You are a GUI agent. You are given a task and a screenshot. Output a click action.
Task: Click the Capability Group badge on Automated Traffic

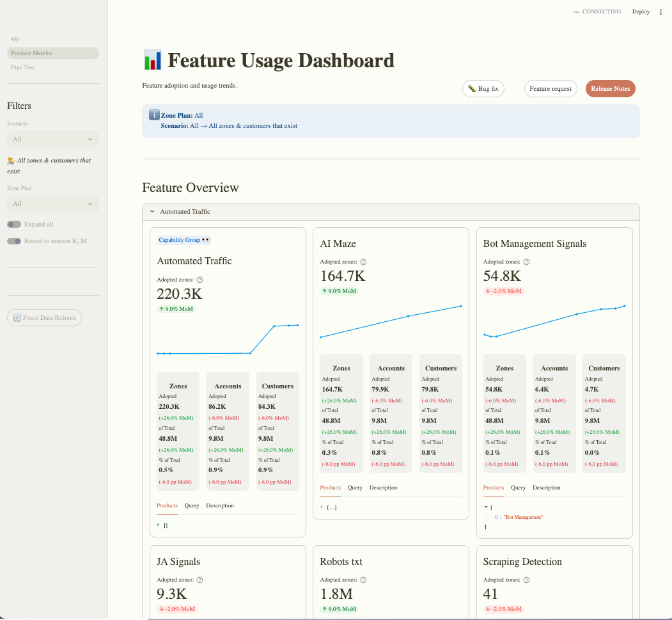coord(184,239)
